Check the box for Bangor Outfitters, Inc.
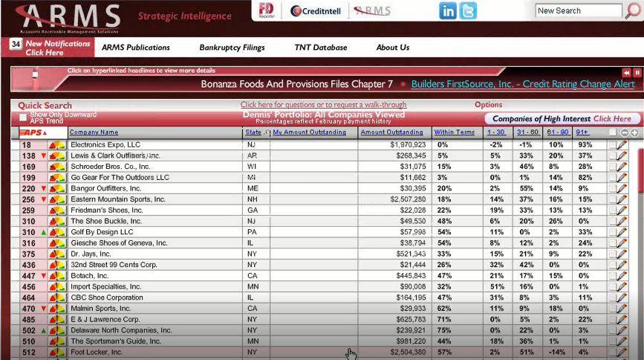The height and width of the screenshot is (360, 644). tap(612, 188)
